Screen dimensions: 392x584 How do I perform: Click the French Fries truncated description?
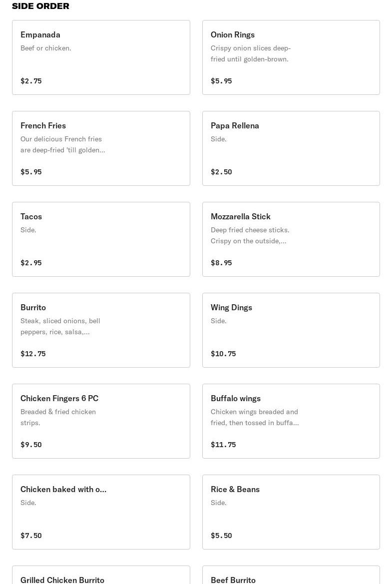62,144
